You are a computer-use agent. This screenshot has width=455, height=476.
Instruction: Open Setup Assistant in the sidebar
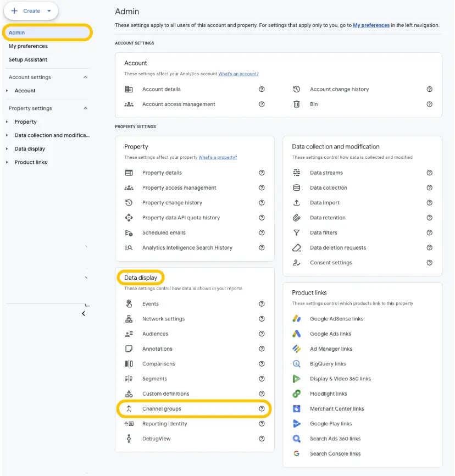(x=28, y=59)
